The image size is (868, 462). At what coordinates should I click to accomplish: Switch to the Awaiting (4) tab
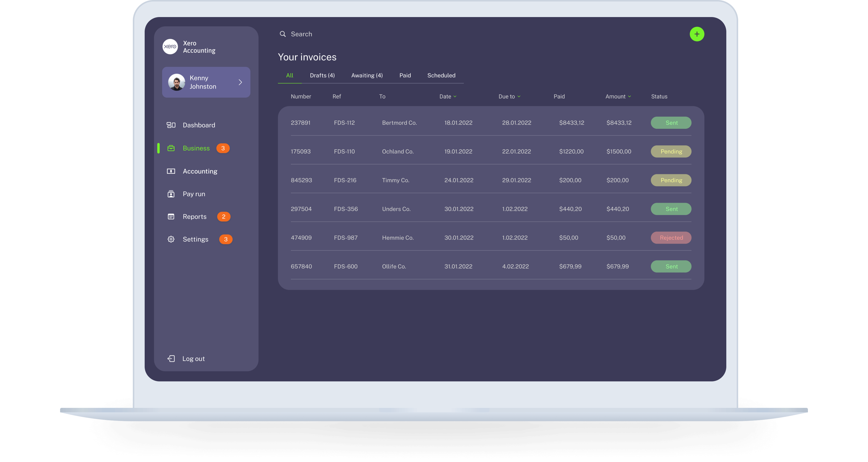pos(366,75)
